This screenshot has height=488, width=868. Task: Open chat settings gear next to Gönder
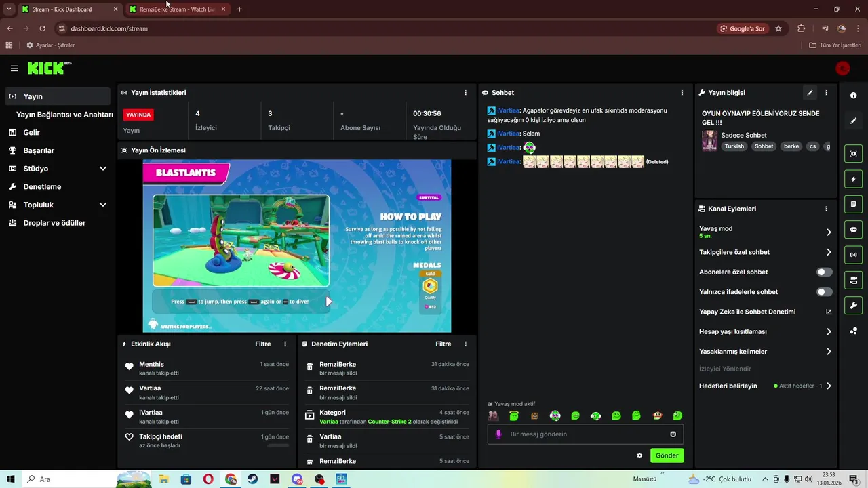coord(639,455)
